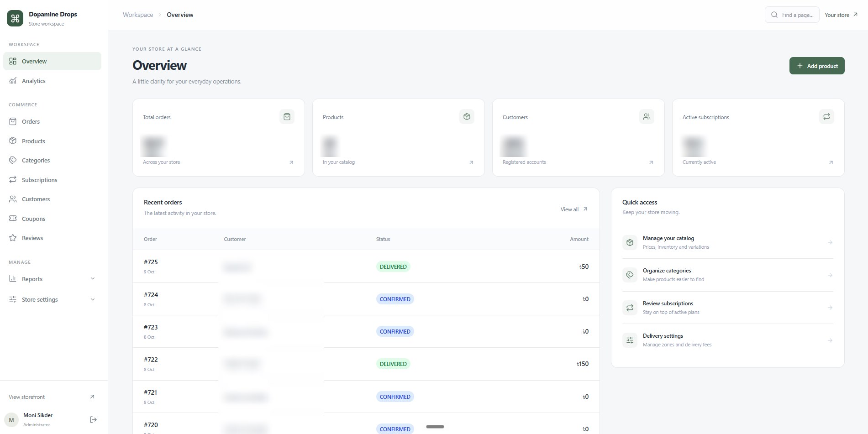Select the Subscriptions sidebar icon
The height and width of the screenshot is (434, 868).
coord(13,180)
